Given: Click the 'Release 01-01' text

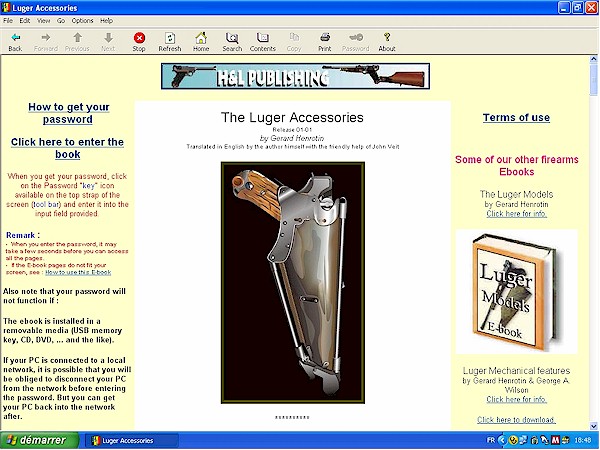Looking at the screenshot, I should pos(292,130).
